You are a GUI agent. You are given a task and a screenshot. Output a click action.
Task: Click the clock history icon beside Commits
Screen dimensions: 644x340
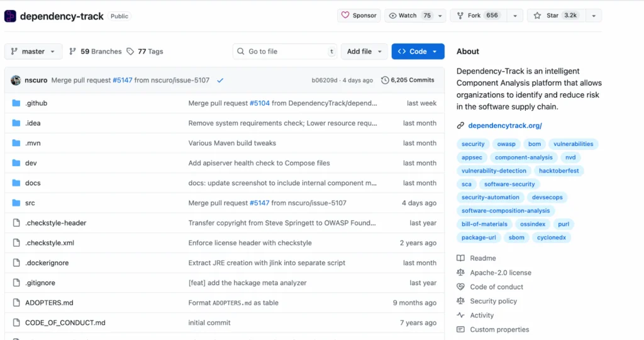point(385,80)
